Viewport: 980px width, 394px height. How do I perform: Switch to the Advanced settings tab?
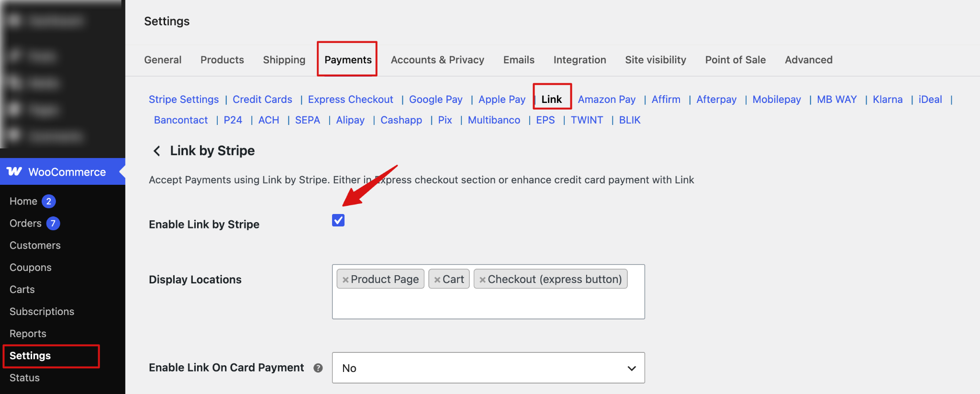point(809,60)
